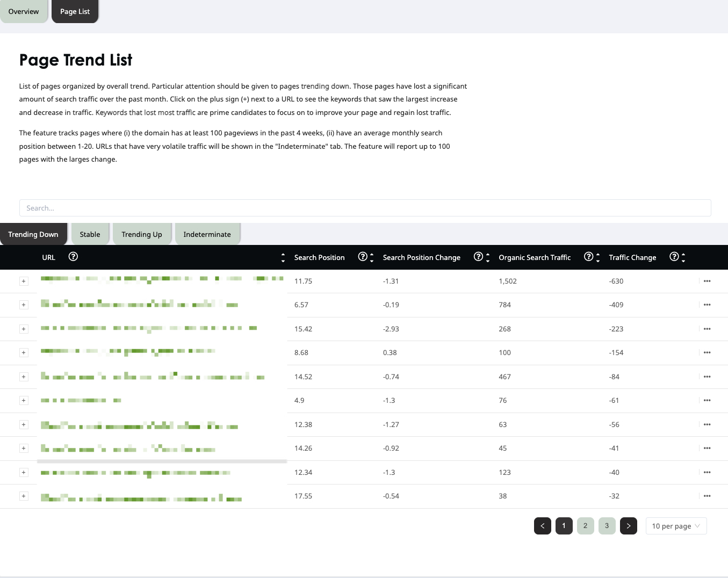
Task: Open three-dot menu for row with position 17.55
Action: [x=707, y=496]
